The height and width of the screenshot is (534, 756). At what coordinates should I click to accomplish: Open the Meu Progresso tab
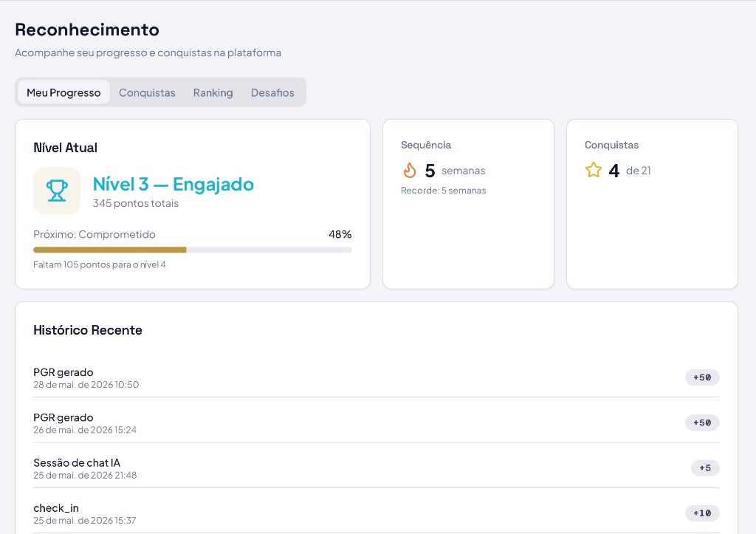pyautogui.click(x=63, y=92)
